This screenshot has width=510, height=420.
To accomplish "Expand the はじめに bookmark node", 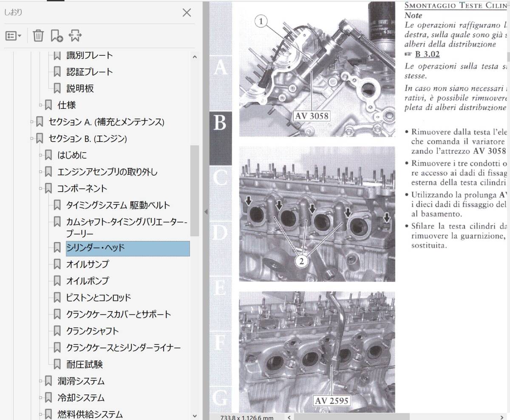I will click(x=41, y=155).
